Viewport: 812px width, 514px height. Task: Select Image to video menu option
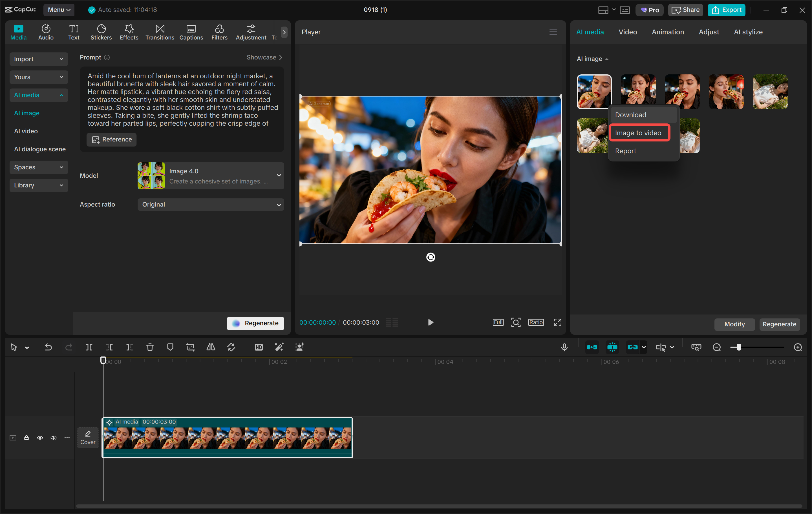click(x=638, y=133)
